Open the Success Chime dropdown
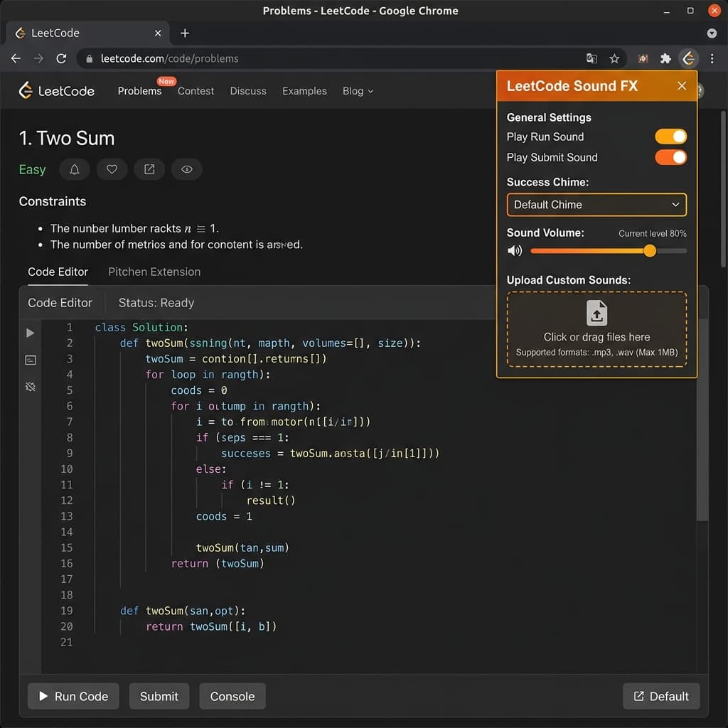This screenshot has height=728, width=728. 596,205
